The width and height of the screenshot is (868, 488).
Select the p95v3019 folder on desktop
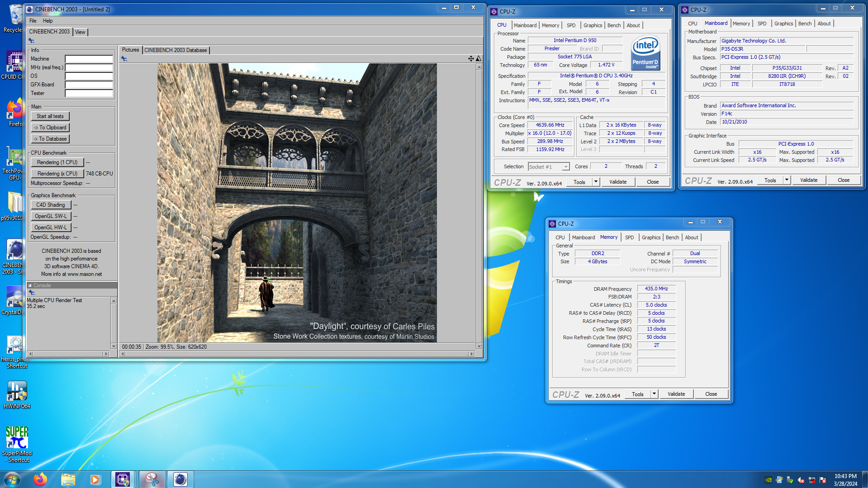(14, 206)
